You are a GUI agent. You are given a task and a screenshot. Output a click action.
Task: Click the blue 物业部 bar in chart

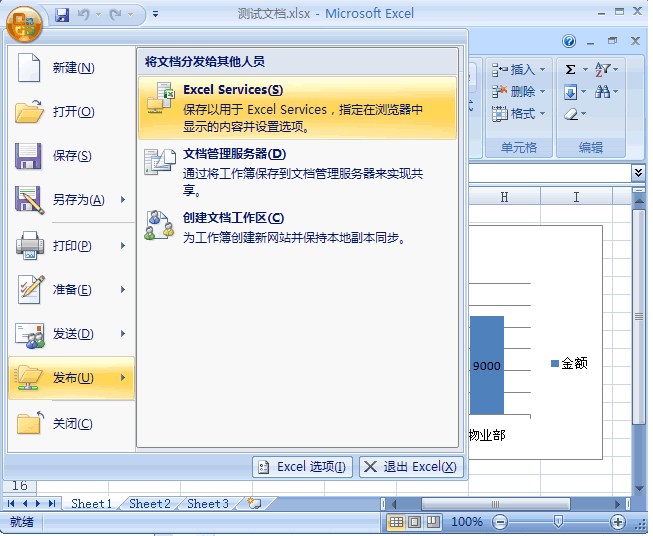tap(486, 365)
